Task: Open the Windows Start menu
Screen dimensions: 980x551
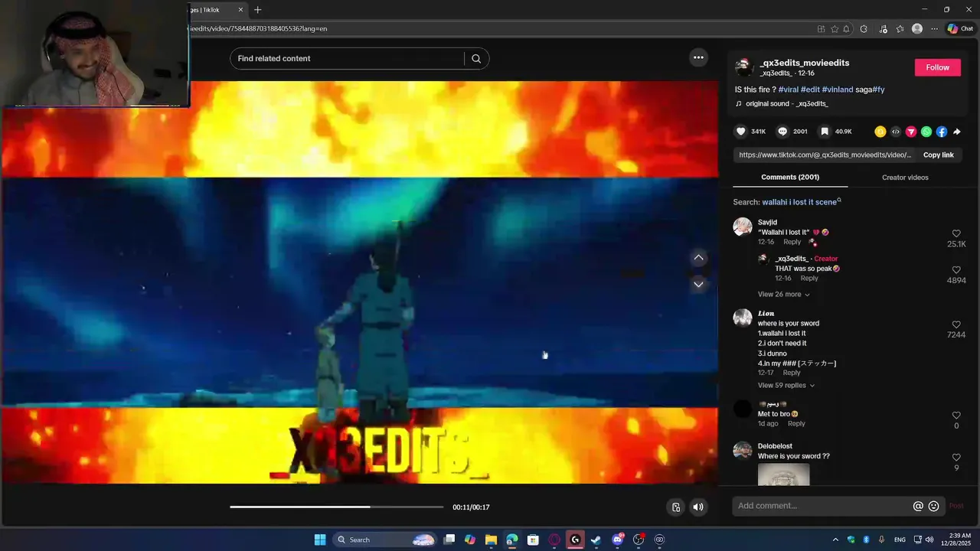Action: tap(320, 540)
